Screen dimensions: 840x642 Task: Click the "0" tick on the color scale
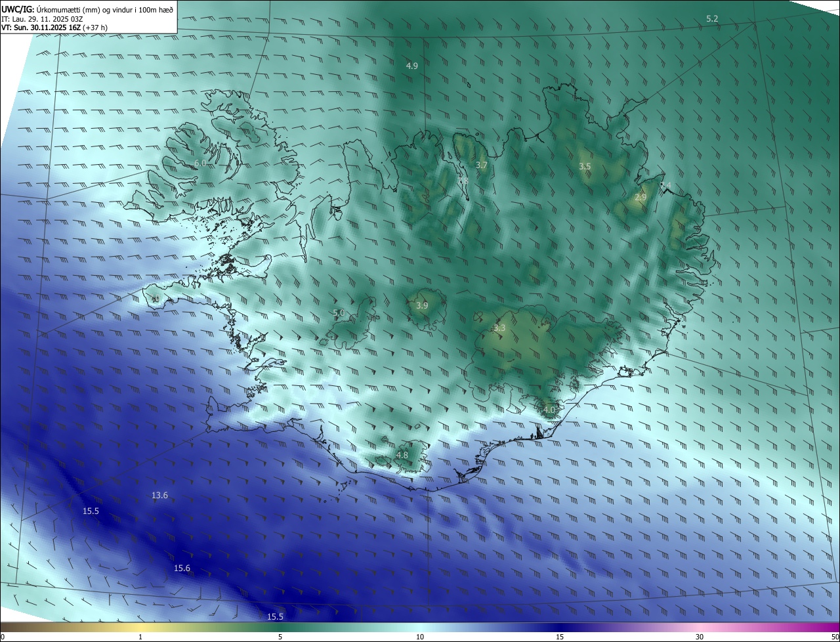pyautogui.click(x=3, y=637)
